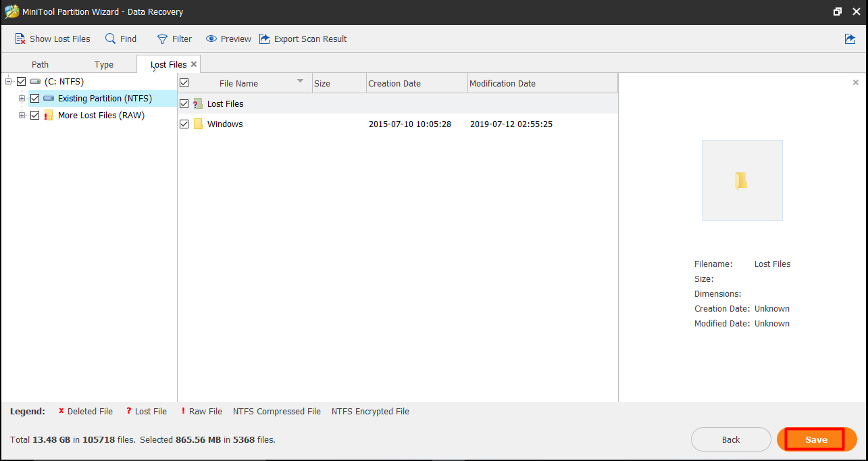
Task: Click the Show Lost Files toolbar icon
Action: (20, 39)
